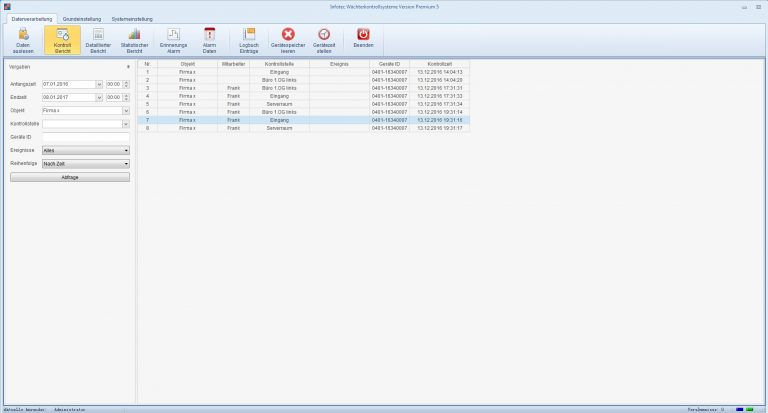768x413 pixels.
Task: Sort the table by Kontrollzeit column header
Action: point(439,63)
